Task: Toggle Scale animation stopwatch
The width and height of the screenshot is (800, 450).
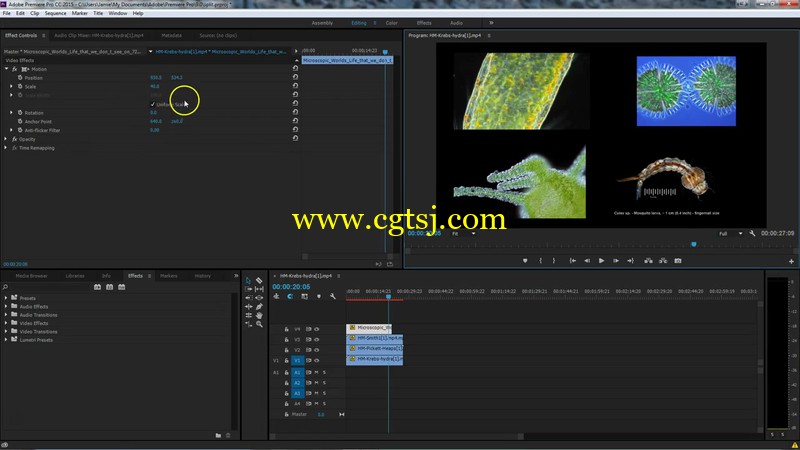Action: 20,86
